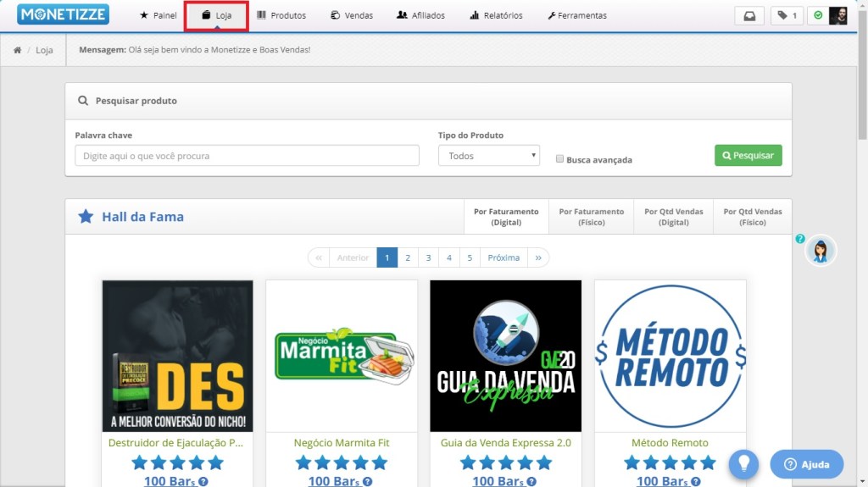Click the Palavra chave search field

coord(247,156)
